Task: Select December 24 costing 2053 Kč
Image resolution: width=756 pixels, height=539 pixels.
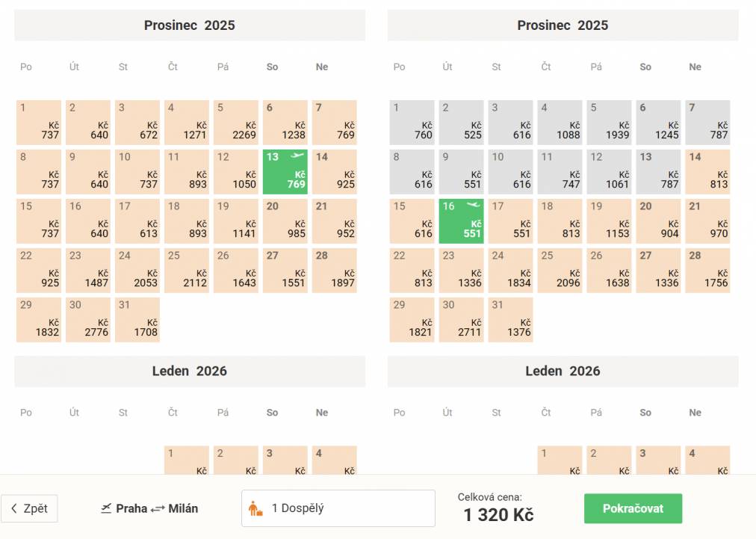Action: point(137,271)
